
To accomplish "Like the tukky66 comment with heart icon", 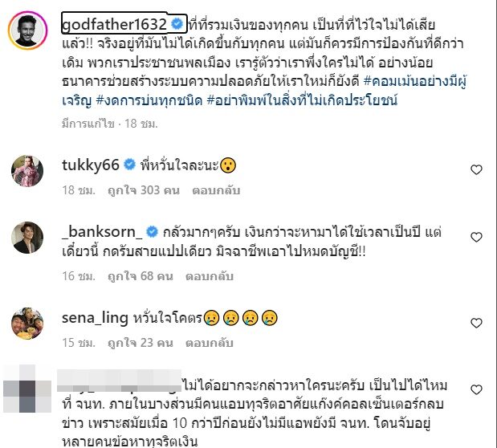I will tap(476, 169).
